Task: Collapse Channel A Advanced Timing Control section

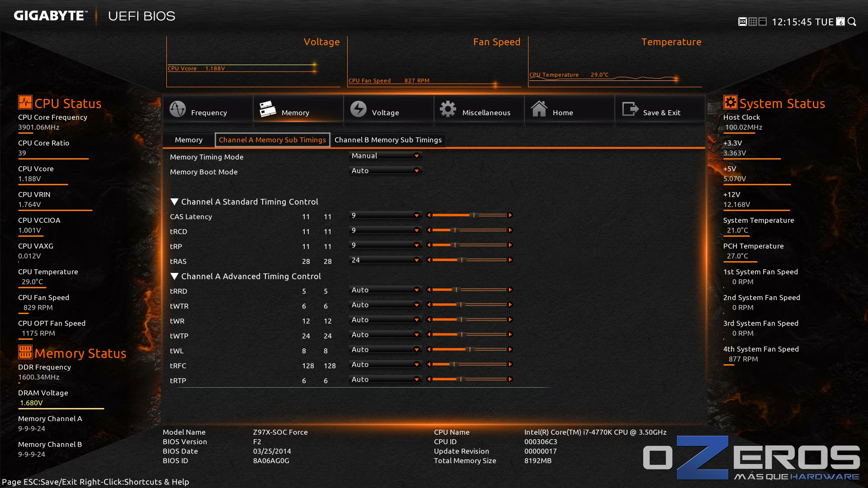Action: (175, 277)
